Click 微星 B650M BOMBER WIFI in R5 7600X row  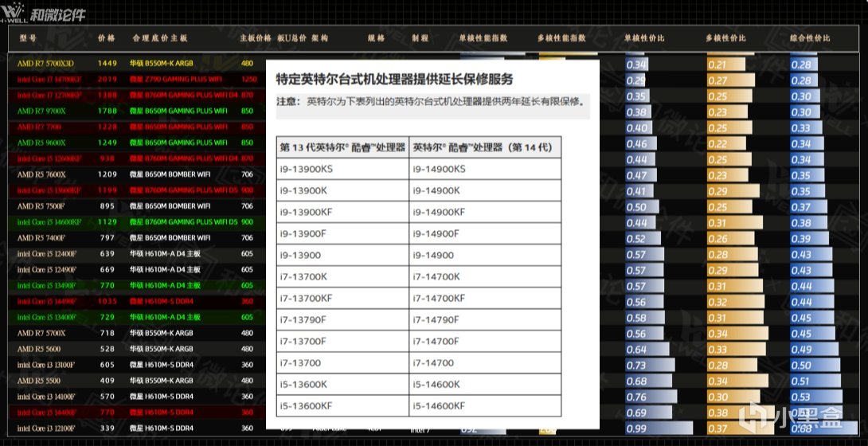(170, 174)
